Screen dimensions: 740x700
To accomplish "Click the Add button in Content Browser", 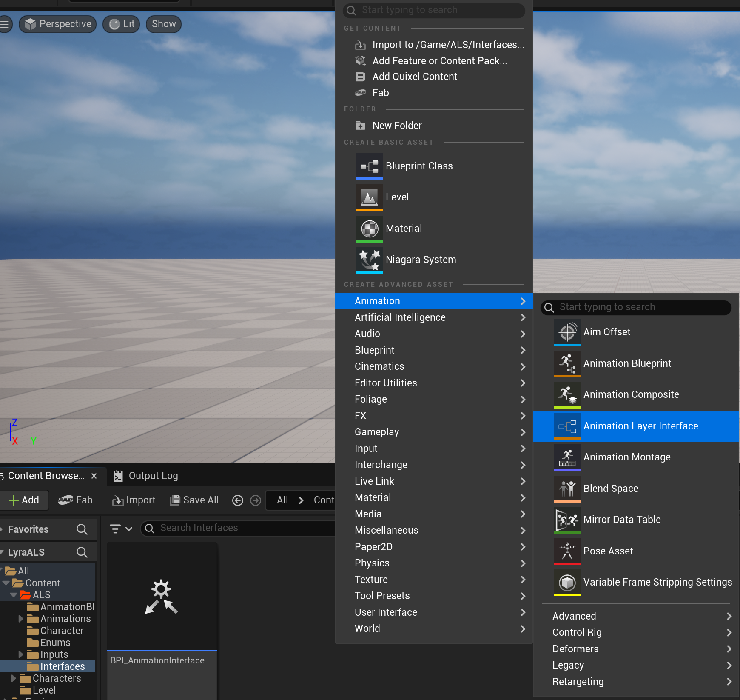I will [x=24, y=500].
